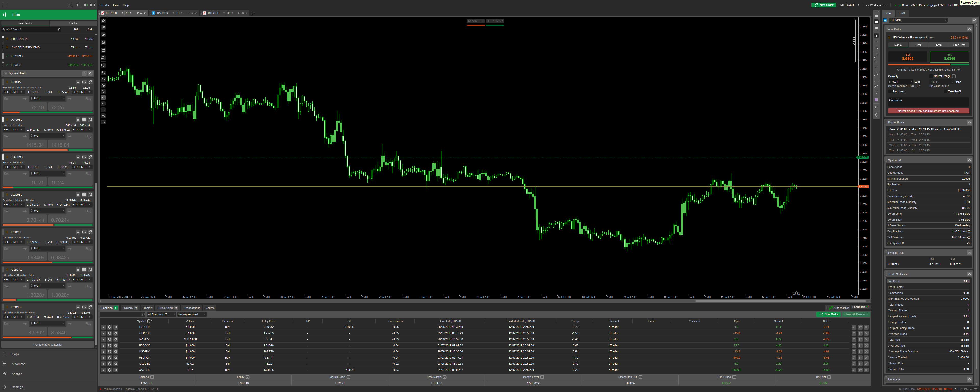
Task: Click Close All Positions button
Action: (856, 314)
